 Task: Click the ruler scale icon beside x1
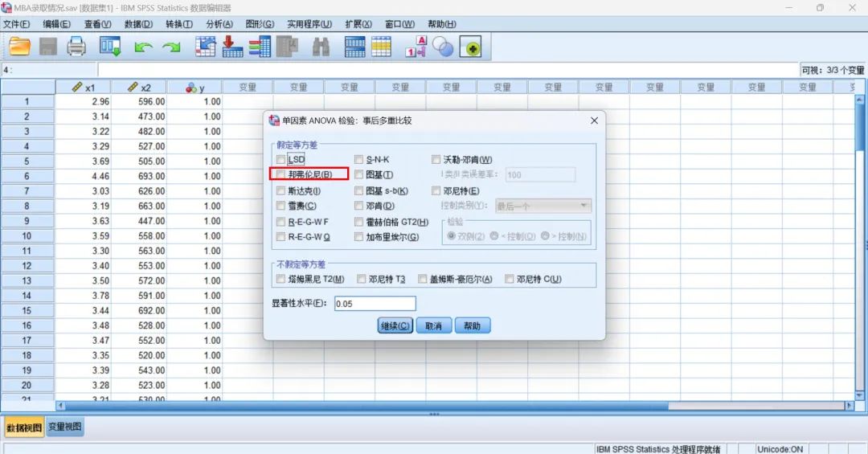77,87
